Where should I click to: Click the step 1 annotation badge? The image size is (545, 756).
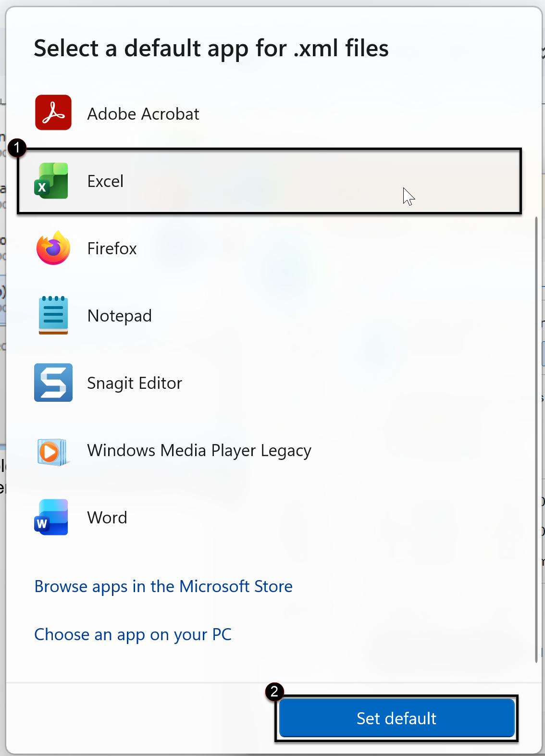coord(17,148)
